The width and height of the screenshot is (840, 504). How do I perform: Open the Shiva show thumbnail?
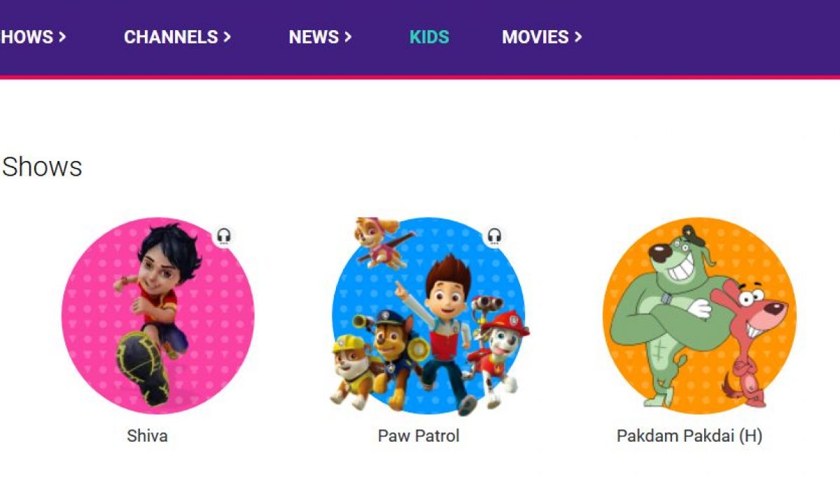point(158,315)
